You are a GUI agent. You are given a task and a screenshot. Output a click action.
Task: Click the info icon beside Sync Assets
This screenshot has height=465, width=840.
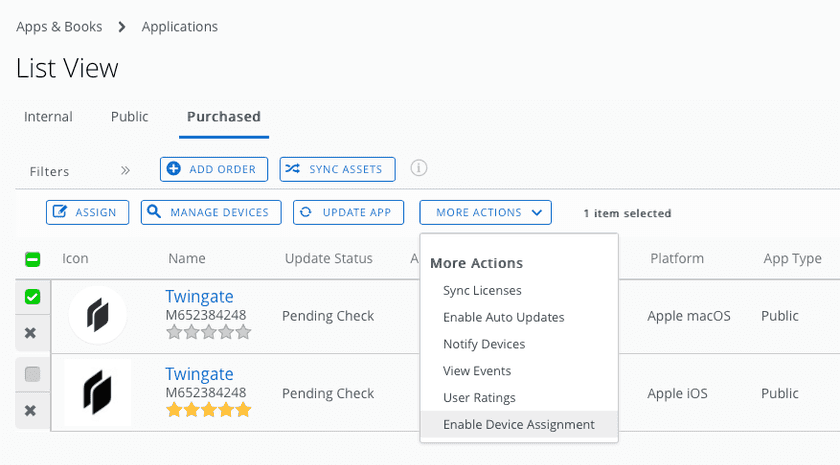tap(420, 168)
